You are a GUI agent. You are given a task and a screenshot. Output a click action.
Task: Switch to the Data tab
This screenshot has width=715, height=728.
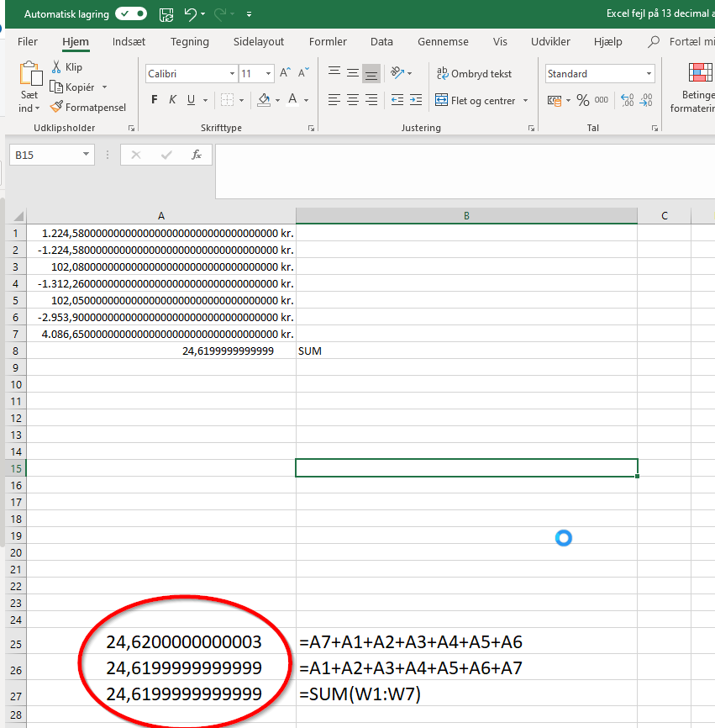pyautogui.click(x=381, y=42)
